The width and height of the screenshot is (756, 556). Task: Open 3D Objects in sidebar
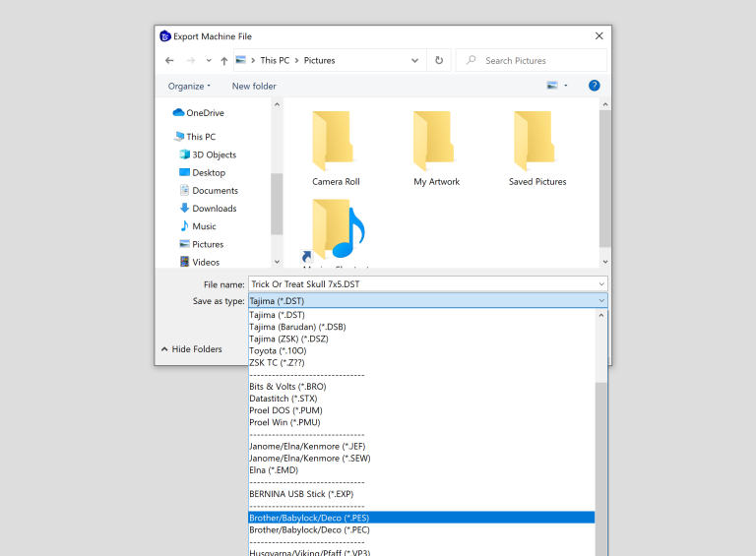click(x=208, y=154)
